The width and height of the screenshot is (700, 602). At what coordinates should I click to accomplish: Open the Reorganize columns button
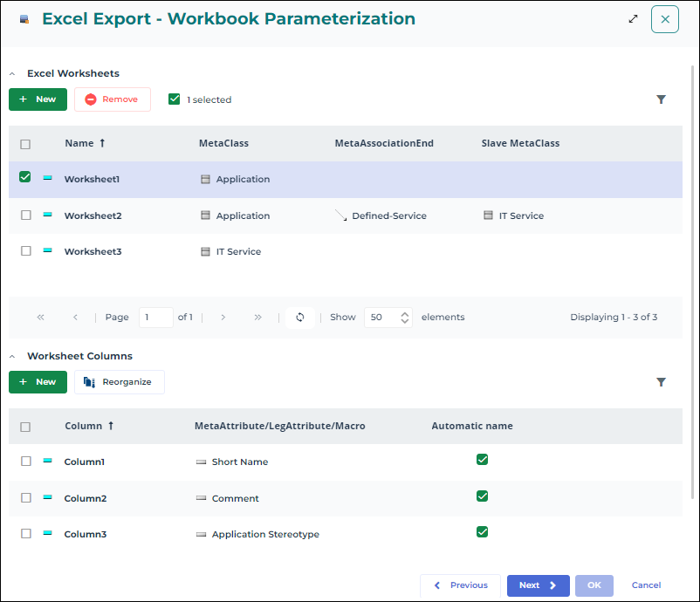coord(119,382)
